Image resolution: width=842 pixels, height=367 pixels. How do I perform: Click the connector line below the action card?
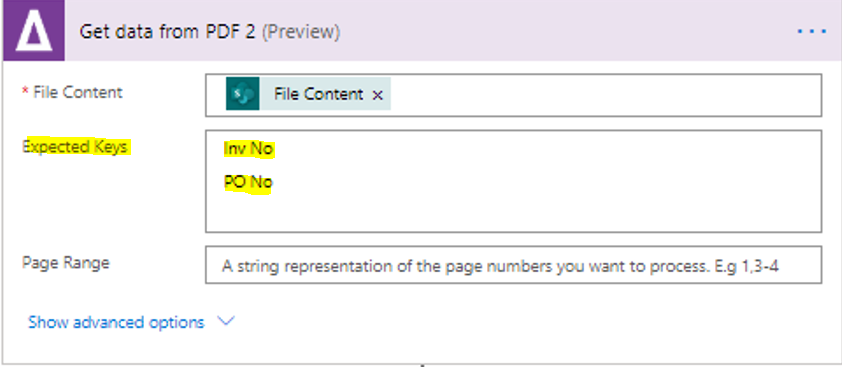tap(423, 365)
